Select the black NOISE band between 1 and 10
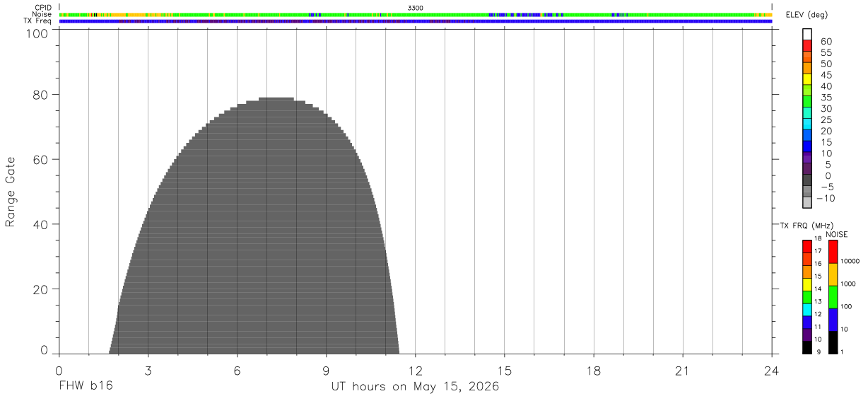868x401 pixels. pos(833,342)
